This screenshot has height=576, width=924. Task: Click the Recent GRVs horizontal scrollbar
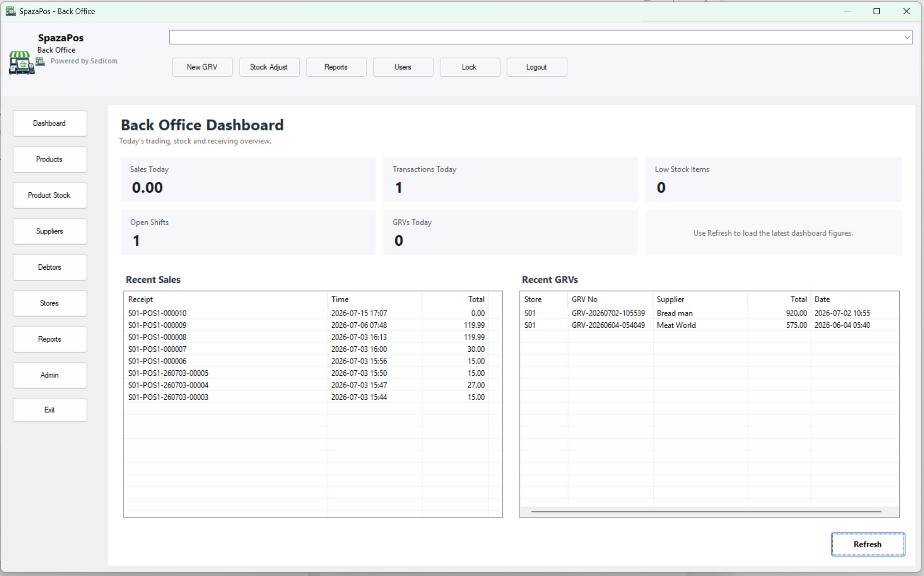click(x=706, y=512)
